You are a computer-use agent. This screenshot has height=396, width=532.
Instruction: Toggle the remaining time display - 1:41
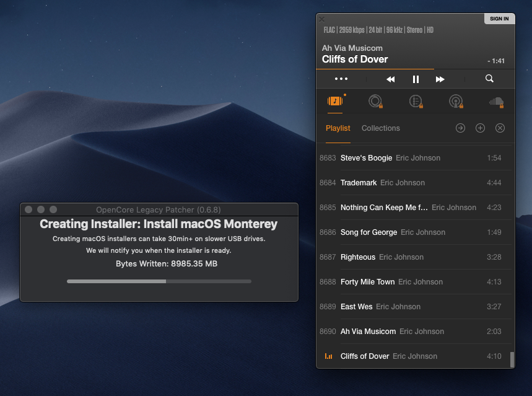pyautogui.click(x=496, y=61)
